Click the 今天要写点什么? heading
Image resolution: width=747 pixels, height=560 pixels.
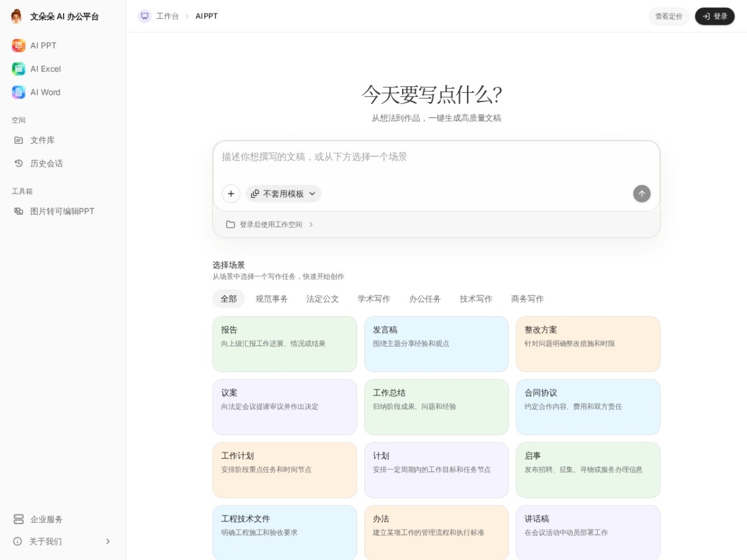point(432,95)
